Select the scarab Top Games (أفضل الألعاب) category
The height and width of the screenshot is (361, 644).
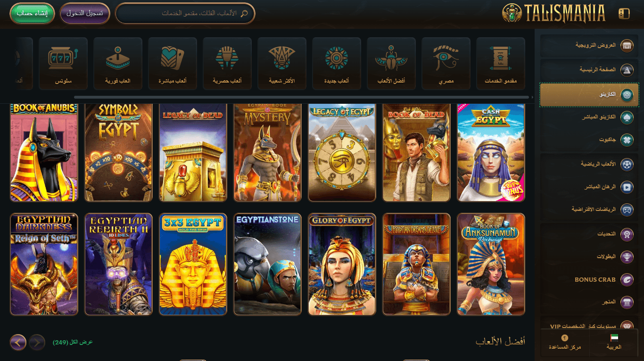(x=391, y=64)
